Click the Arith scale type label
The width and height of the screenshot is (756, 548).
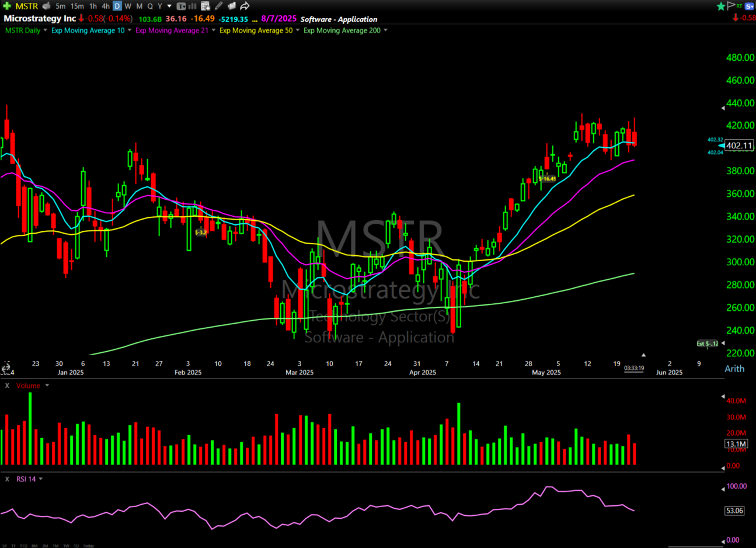point(734,369)
